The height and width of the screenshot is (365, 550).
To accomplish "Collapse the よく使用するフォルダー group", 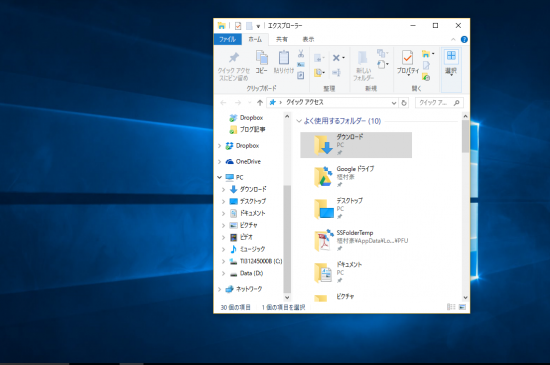I will click(x=299, y=121).
